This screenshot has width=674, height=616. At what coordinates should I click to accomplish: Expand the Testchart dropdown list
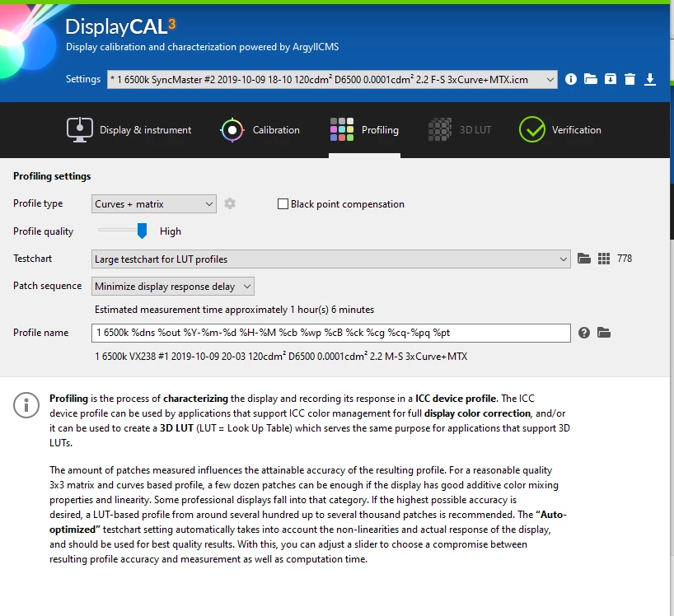331,259
